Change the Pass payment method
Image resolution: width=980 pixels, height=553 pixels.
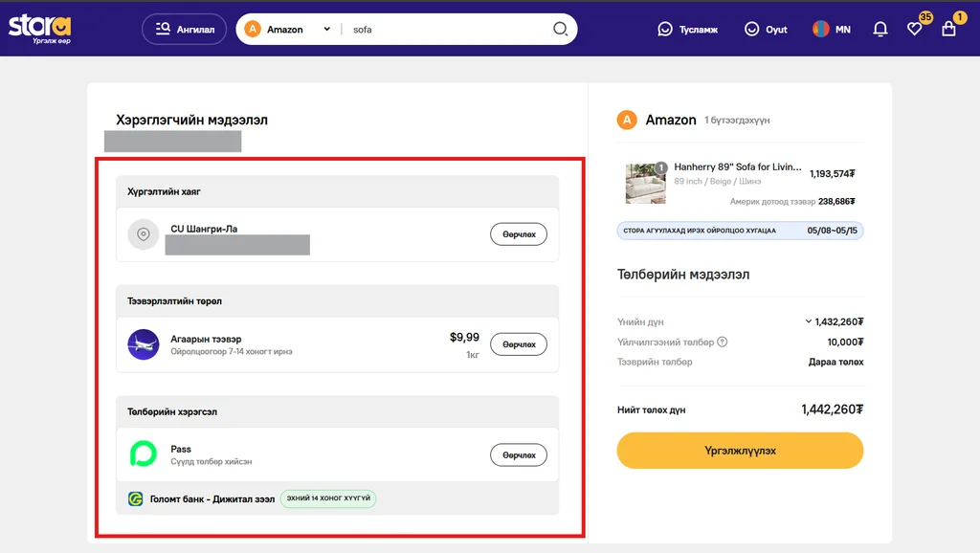[518, 454]
